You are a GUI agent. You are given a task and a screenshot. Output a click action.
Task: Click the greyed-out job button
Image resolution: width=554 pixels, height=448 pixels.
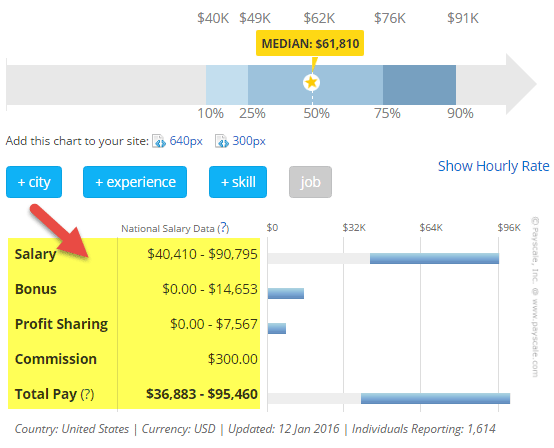[310, 182]
